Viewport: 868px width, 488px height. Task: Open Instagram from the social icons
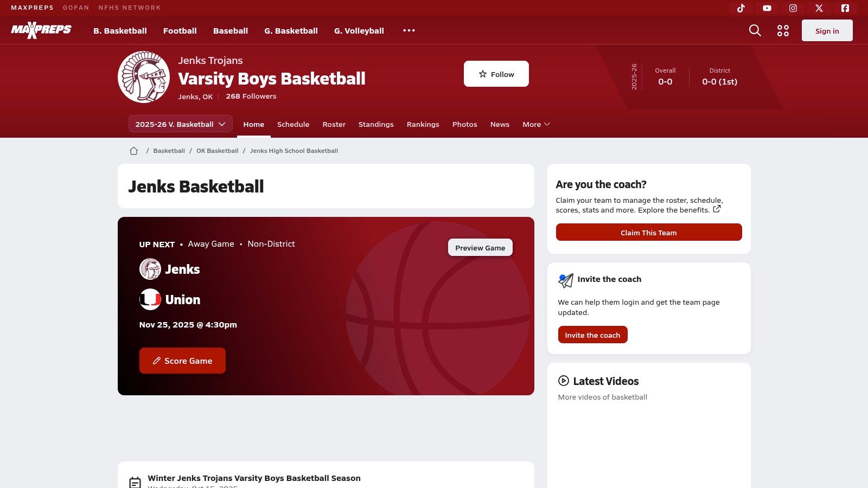click(793, 8)
